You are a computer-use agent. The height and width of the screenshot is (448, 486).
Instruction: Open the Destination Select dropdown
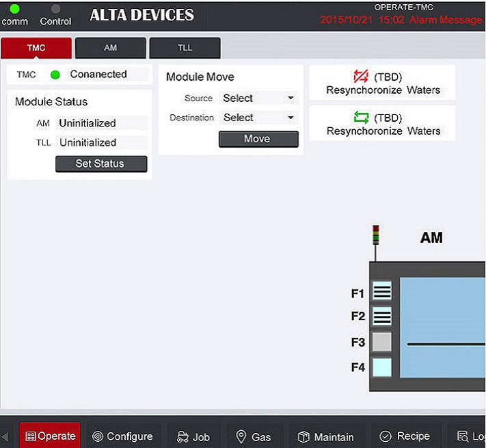[x=258, y=118]
